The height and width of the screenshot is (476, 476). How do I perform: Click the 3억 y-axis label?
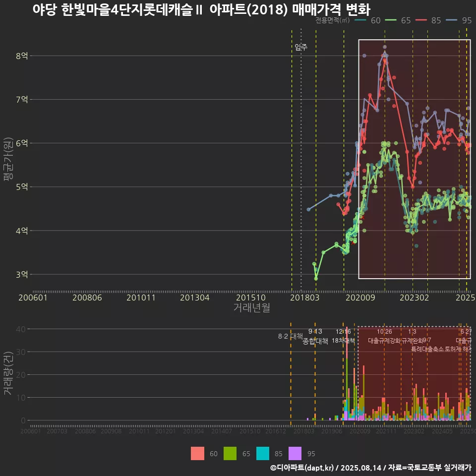22,274
